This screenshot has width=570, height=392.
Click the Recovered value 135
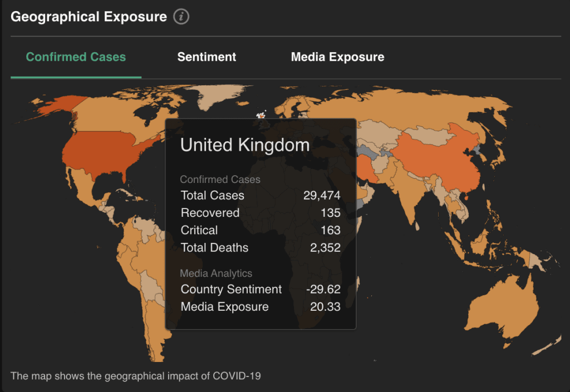tap(331, 213)
